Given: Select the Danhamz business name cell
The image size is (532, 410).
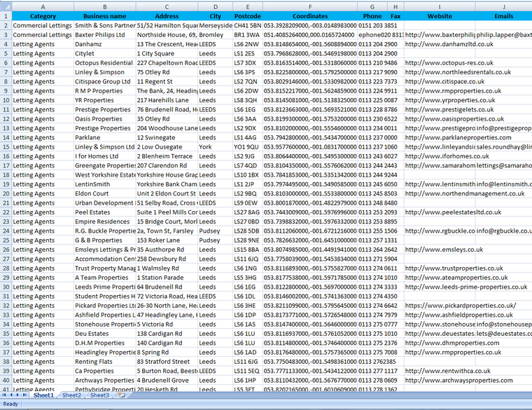Looking at the screenshot, I should 105,44.
